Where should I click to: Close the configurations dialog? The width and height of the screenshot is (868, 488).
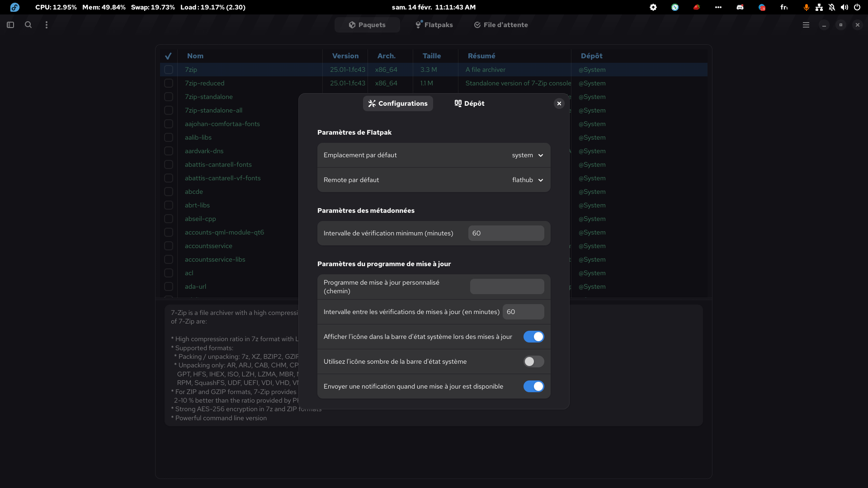559,103
